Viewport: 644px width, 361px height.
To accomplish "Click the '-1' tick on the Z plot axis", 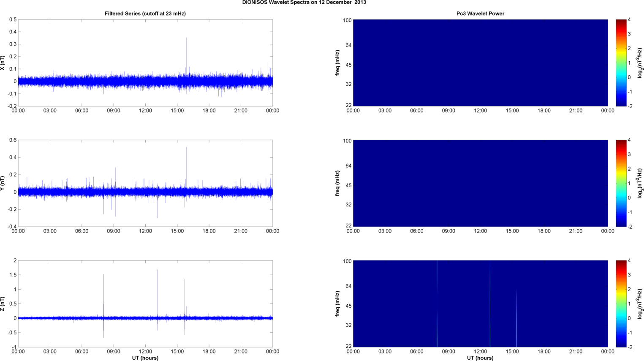I will (x=14, y=347).
